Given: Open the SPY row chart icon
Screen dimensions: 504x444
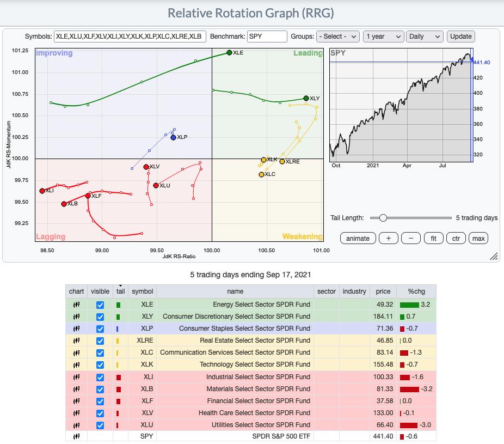Looking at the screenshot, I should tap(76, 436).
